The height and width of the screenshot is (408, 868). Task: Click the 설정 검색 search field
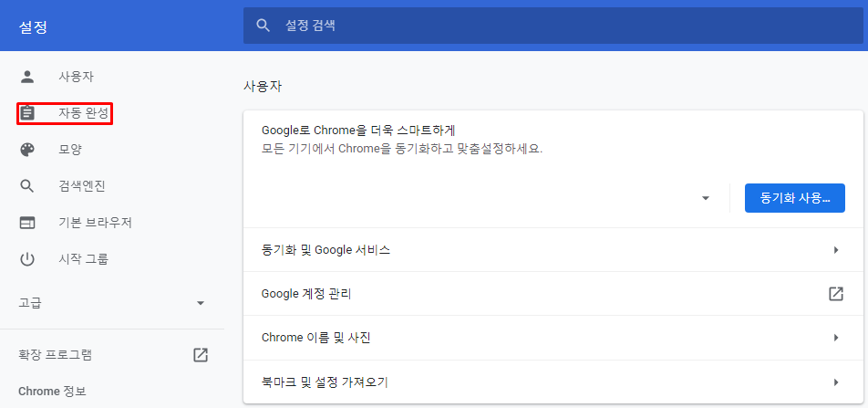553,26
